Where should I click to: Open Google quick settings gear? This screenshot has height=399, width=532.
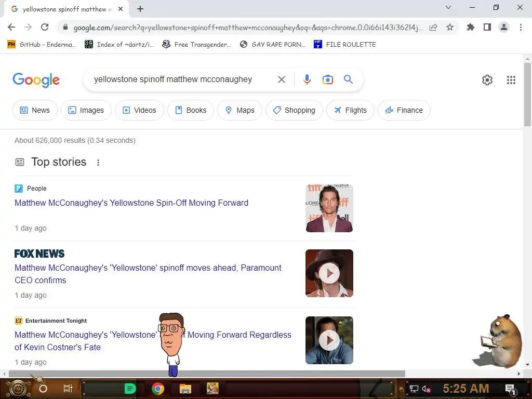[487, 80]
